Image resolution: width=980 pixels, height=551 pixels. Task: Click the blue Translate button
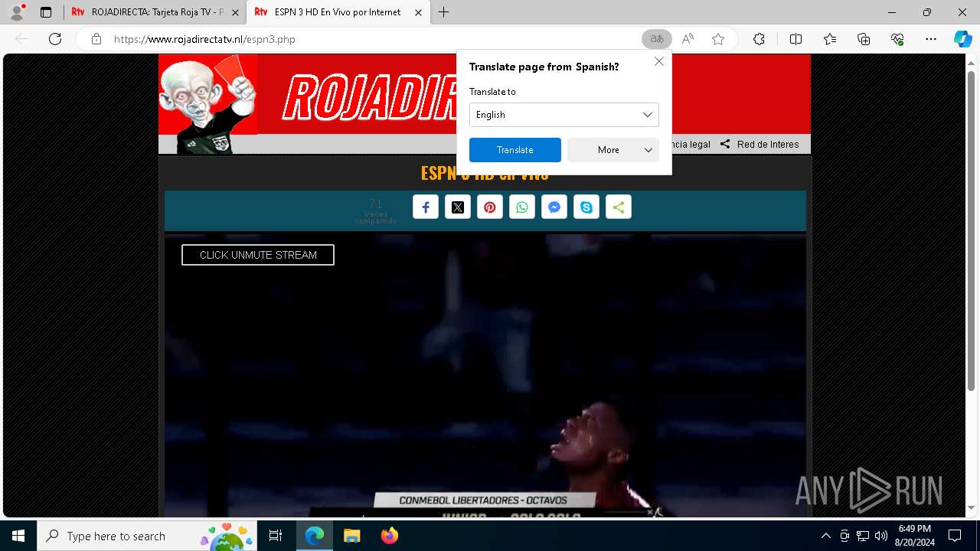(x=514, y=150)
